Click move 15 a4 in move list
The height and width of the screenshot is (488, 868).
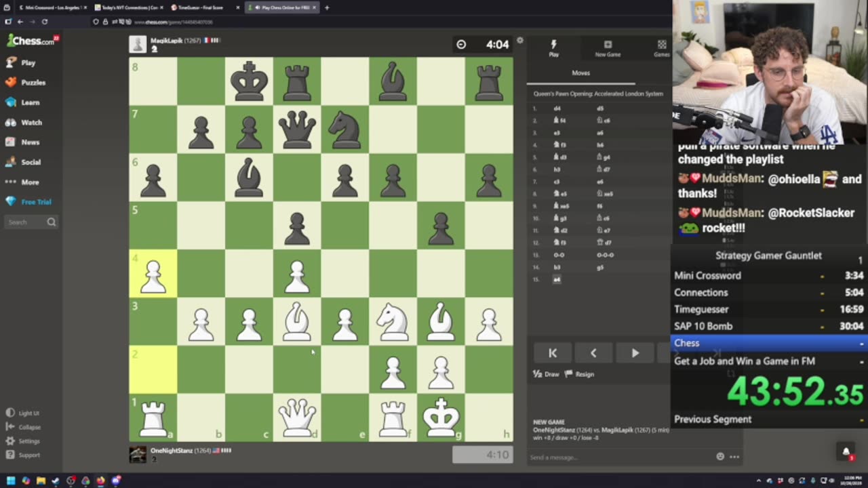click(557, 279)
